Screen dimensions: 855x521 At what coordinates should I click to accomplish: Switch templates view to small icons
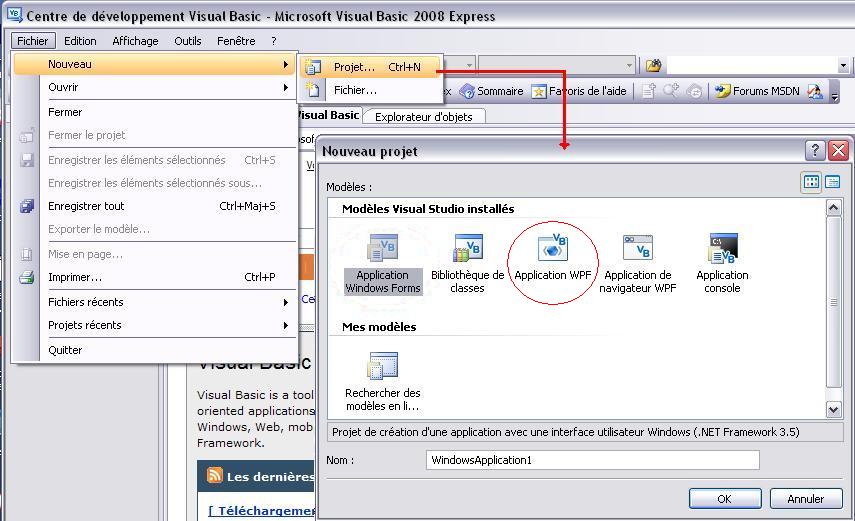coord(832,182)
